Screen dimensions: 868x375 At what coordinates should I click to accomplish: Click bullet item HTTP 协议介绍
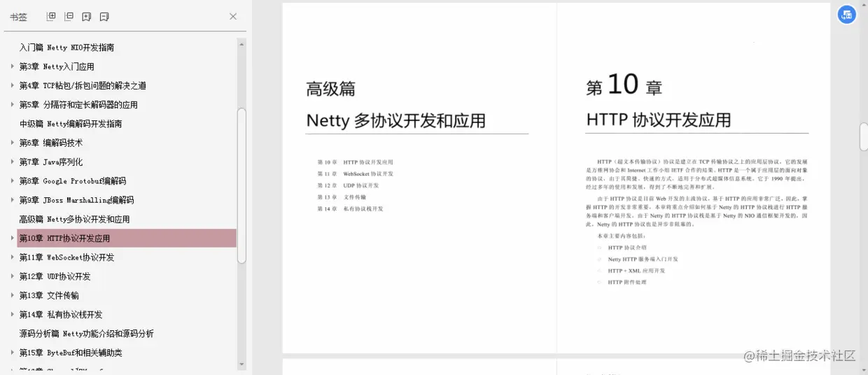tap(627, 248)
